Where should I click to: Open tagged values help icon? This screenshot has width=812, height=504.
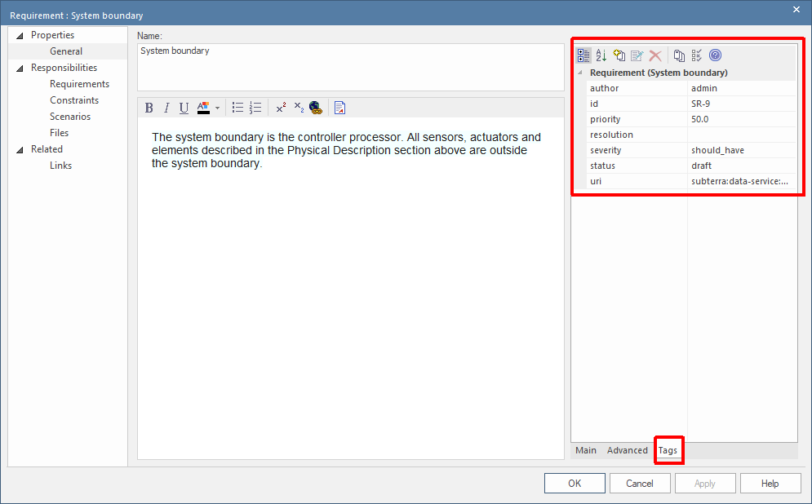click(715, 55)
